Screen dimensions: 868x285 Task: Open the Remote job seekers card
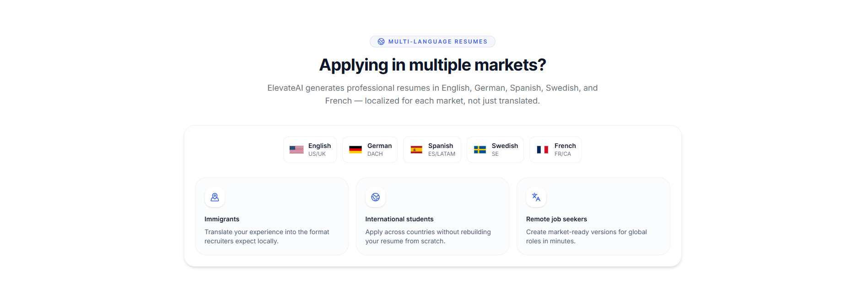pos(593,216)
